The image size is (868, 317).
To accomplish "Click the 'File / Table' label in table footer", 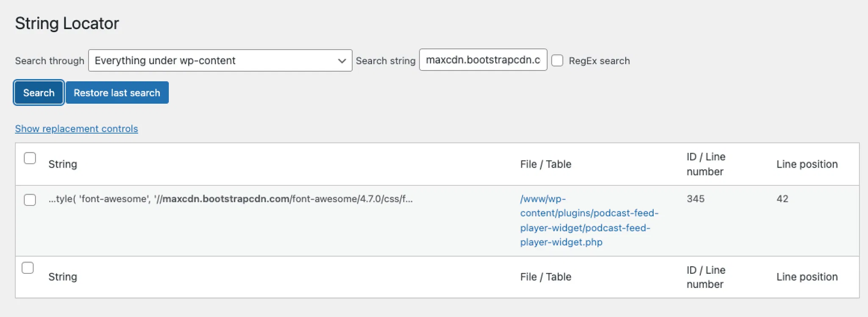I will click(545, 277).
